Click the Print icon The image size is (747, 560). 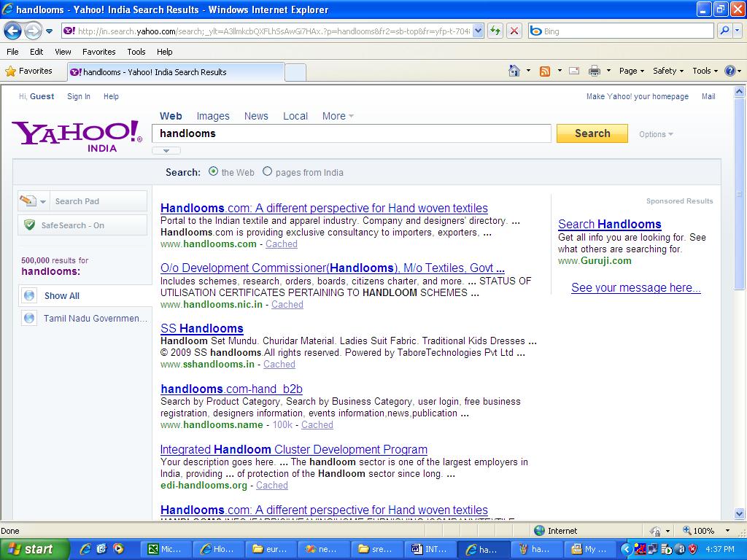coord(595,71)
